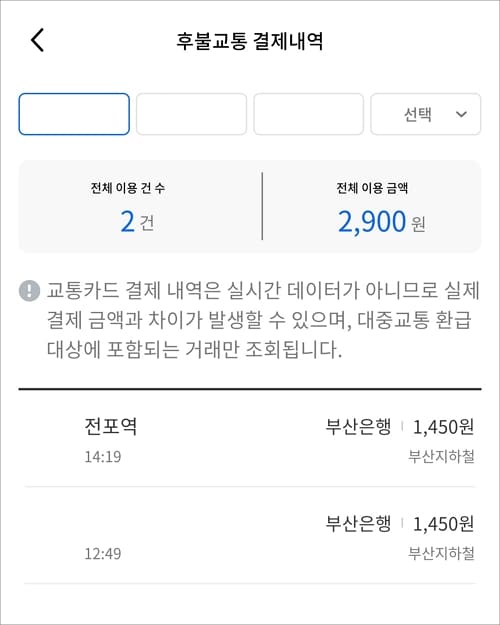Click 부산은행 in the 14:19 entry

click(x=358, y=426)
